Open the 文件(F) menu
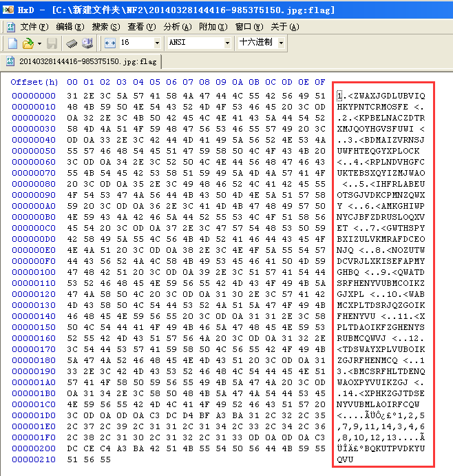 (34, 27)
